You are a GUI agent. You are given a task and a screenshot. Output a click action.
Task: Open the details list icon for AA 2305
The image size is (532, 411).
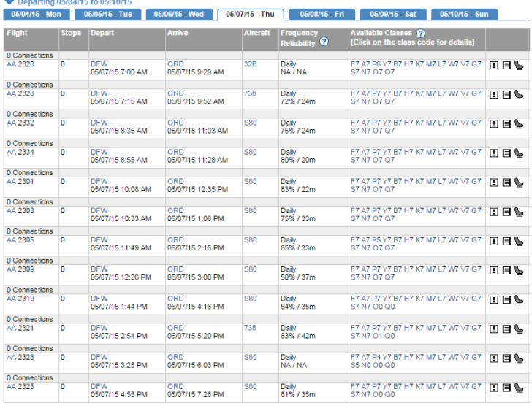[506, 241]
